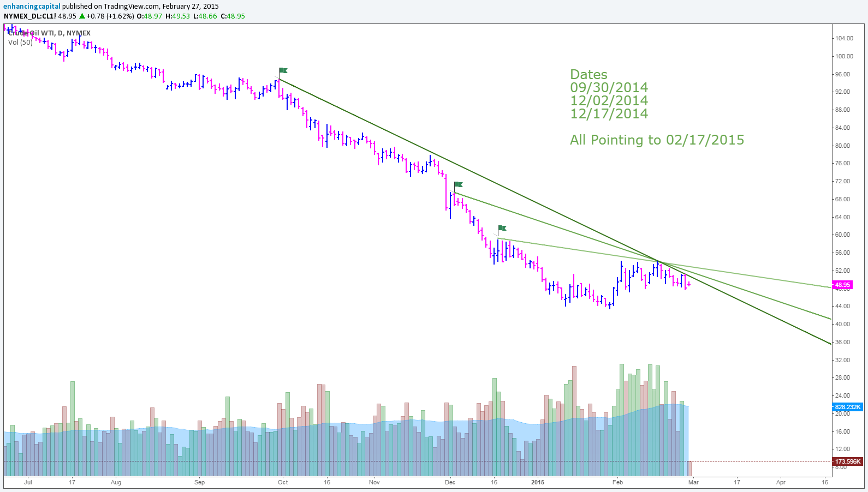Click the 36.00 price axis label
The width and height of the screenshot is (868, 492).
[x=842, y=343]
